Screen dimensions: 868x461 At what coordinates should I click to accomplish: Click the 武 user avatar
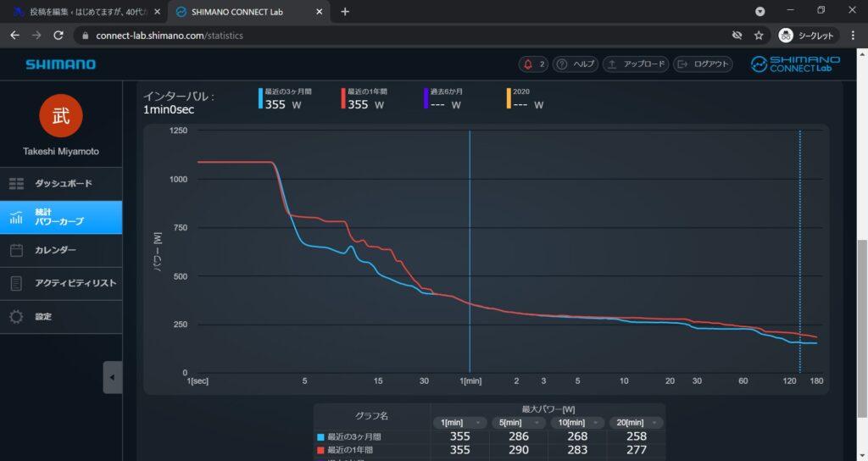61,115
